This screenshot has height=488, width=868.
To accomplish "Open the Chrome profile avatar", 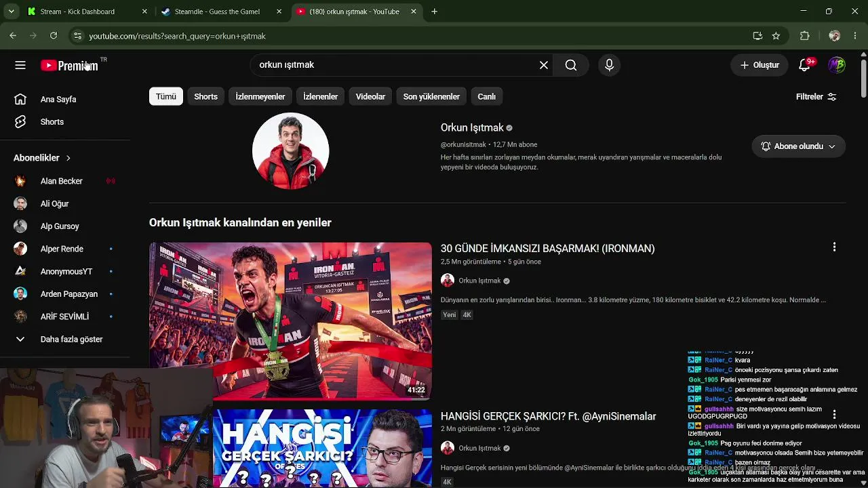I will (x=835, y=36).
